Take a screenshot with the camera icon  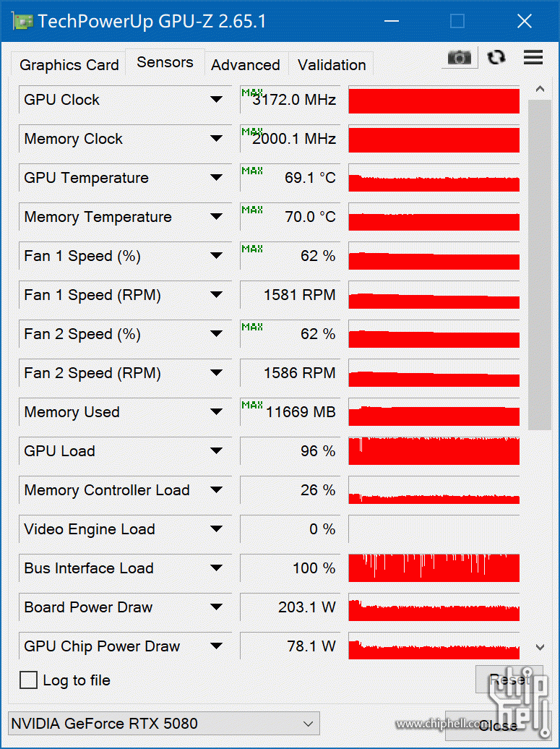click(x=460, y=58)
